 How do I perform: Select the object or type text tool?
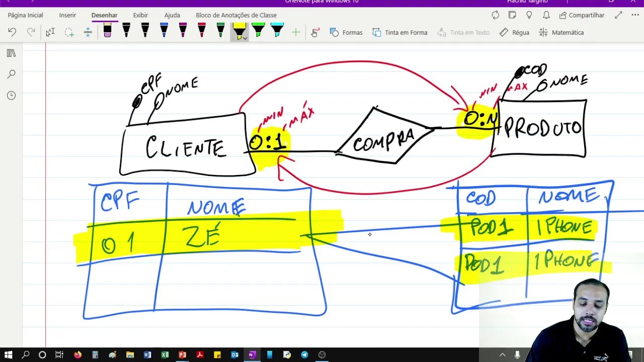pos(50,32)
